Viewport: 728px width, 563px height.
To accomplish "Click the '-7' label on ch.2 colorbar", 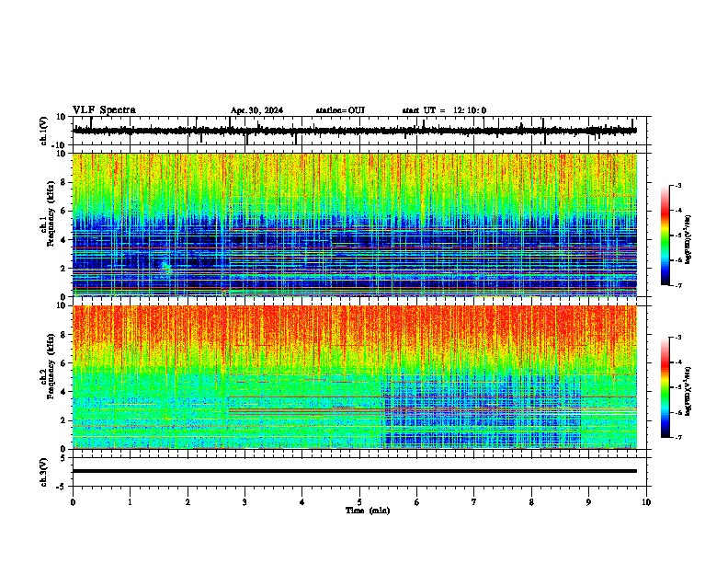I will coord(677,437).
